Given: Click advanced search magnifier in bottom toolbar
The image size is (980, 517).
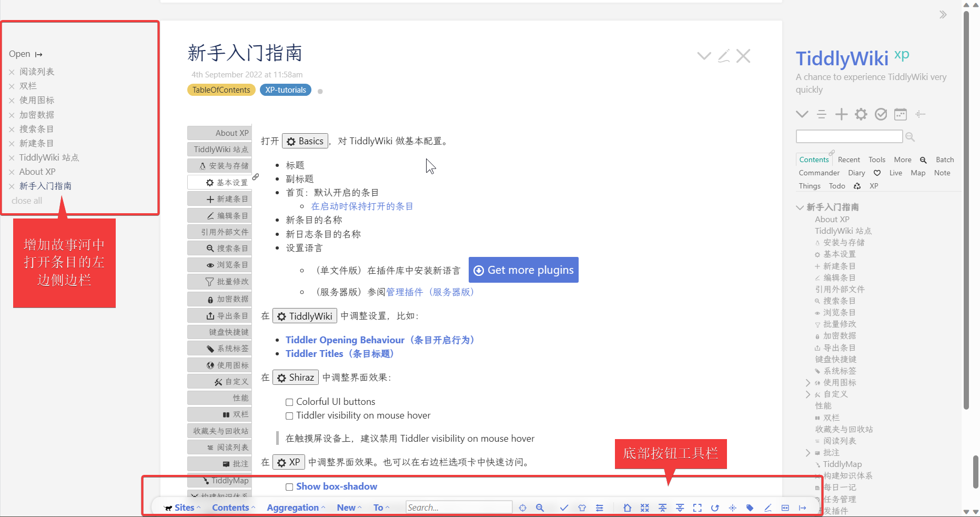Looking at the screenshot, I should (540, 508).
